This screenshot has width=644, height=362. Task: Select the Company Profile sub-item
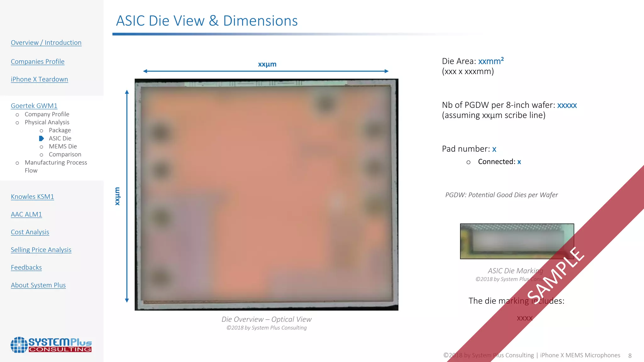pos(47,114)
